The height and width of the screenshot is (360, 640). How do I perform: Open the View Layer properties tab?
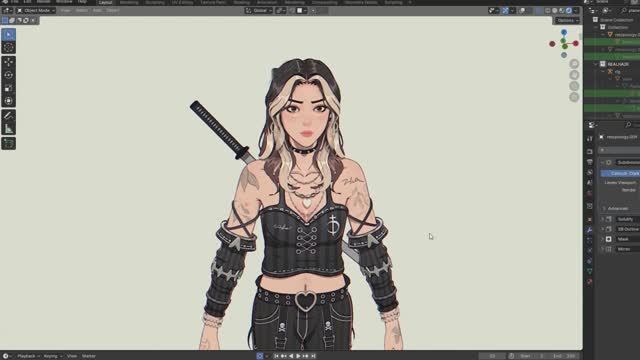(x=589, y=172)
